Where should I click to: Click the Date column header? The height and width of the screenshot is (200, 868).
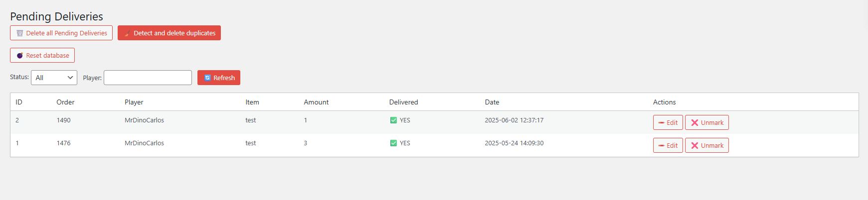[x=492, y=102]
